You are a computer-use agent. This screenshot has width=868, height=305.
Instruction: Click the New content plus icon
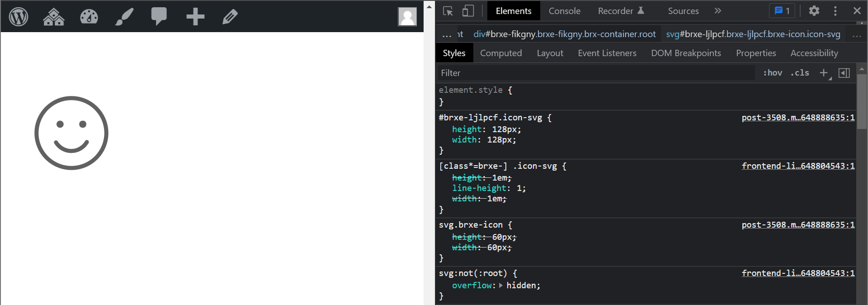[x=195, y=17]
